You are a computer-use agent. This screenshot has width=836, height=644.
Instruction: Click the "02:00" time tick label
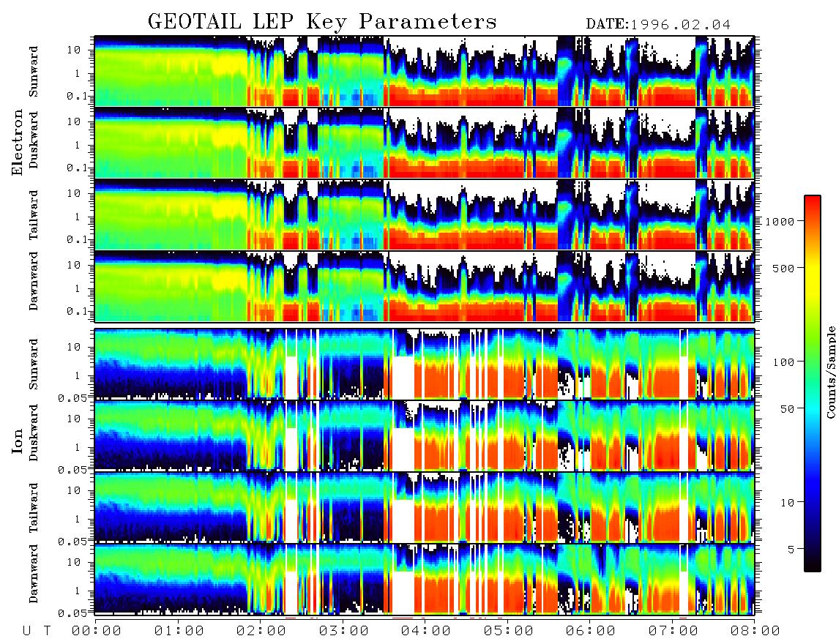[x=261, y=632]
